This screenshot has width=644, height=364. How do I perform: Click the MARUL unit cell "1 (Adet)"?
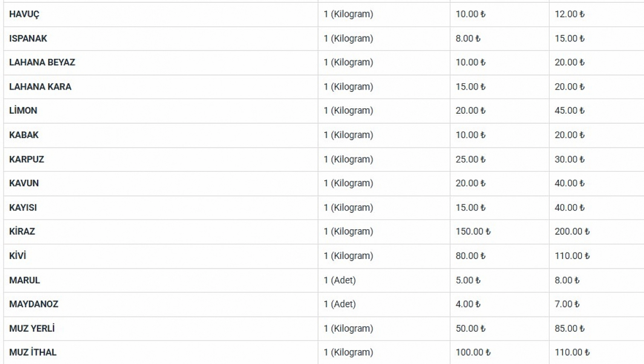point(340,280)
